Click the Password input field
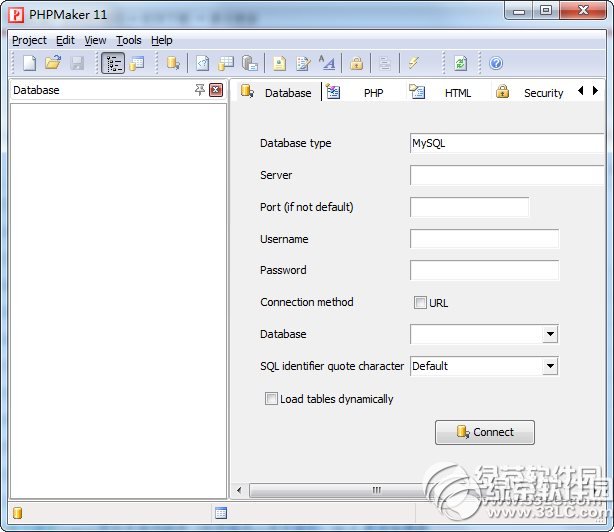Viewport: 614px width, 532px height. click(484, 270)
